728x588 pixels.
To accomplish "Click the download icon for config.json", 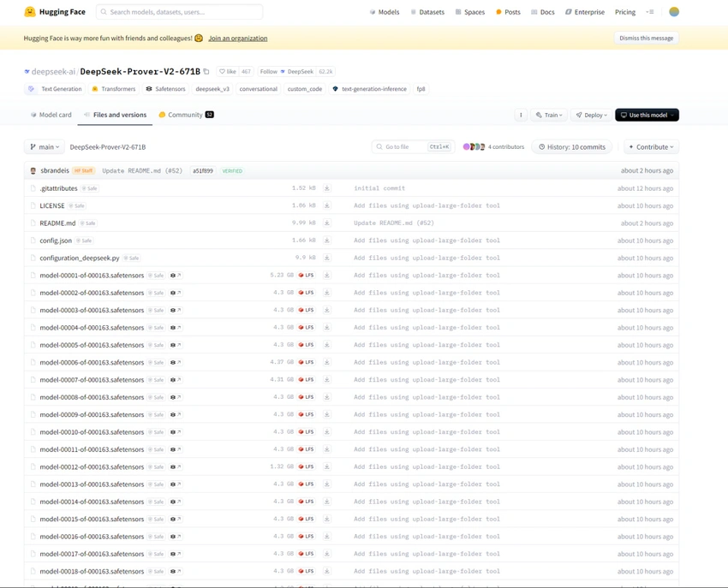I will pos(327,241).
